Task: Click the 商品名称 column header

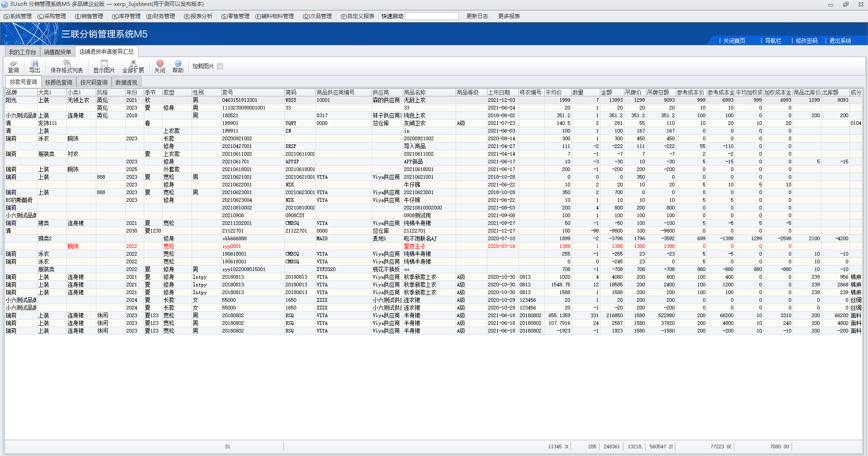Action: 429,92
